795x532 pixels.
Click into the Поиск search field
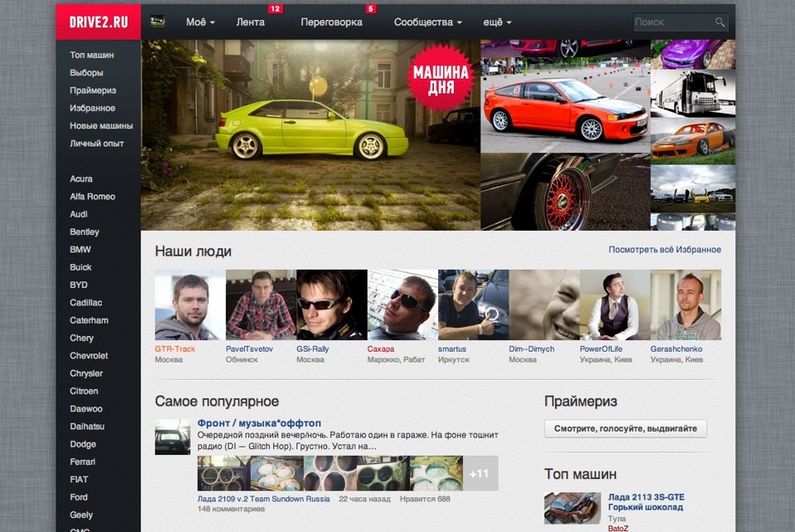(681, 22)
